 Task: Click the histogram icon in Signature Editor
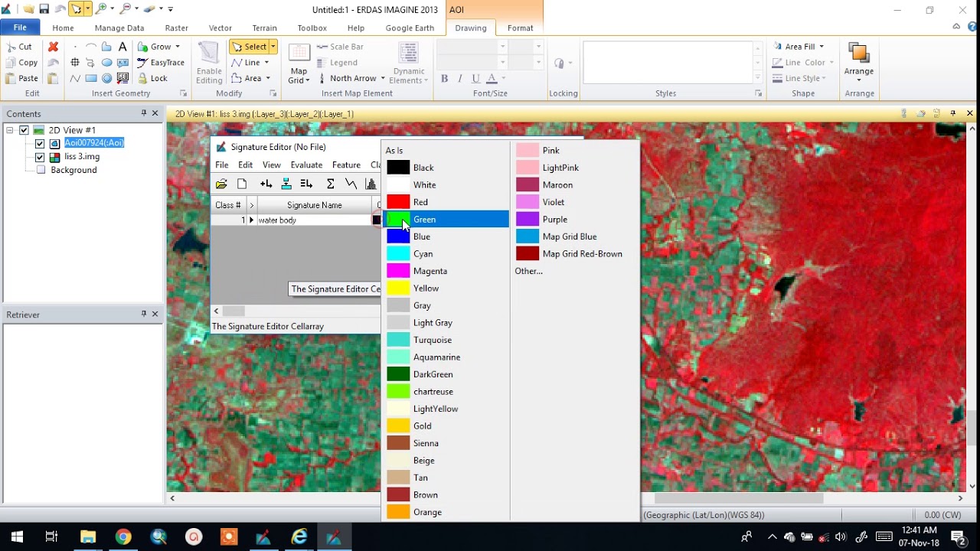coord(371,184)
